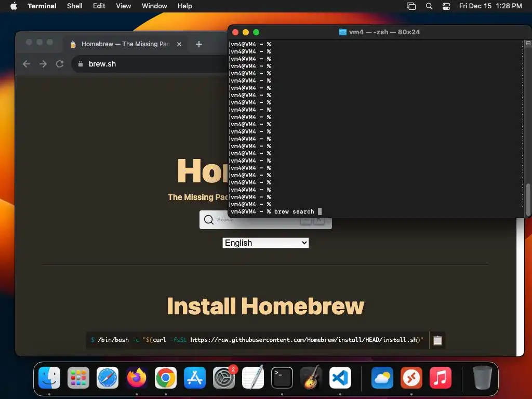
Task: Open Visual Studio Code in the dock
Action: 340,378
